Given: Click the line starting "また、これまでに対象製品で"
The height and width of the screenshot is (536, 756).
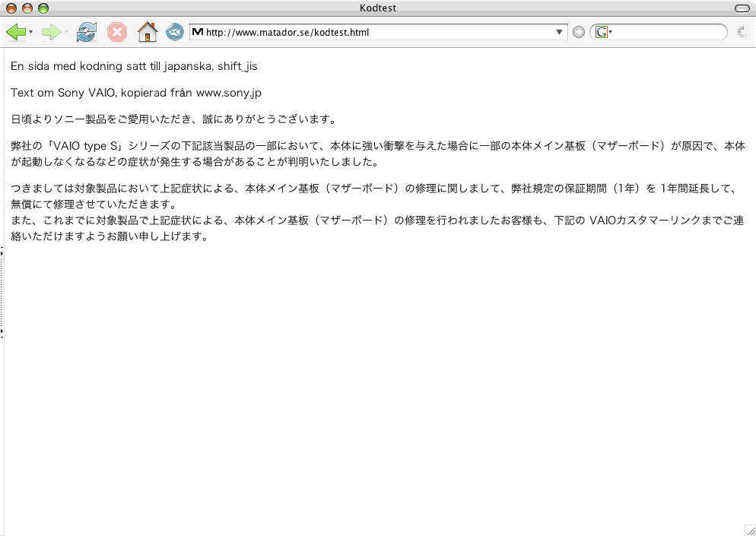Looking at the screenshot, I should pyautogui.click(x=377, y=229).
